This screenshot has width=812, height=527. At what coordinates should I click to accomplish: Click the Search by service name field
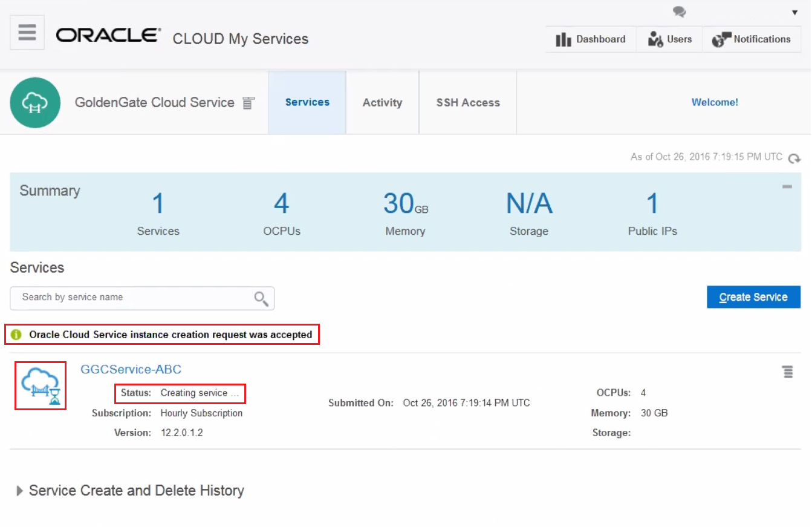pyautogui.click(x=133, y=298)
